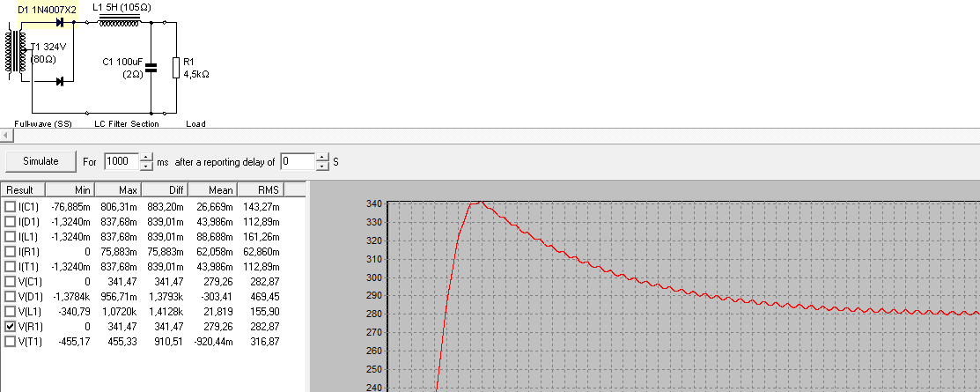Sort by the Mean column header

212,190
